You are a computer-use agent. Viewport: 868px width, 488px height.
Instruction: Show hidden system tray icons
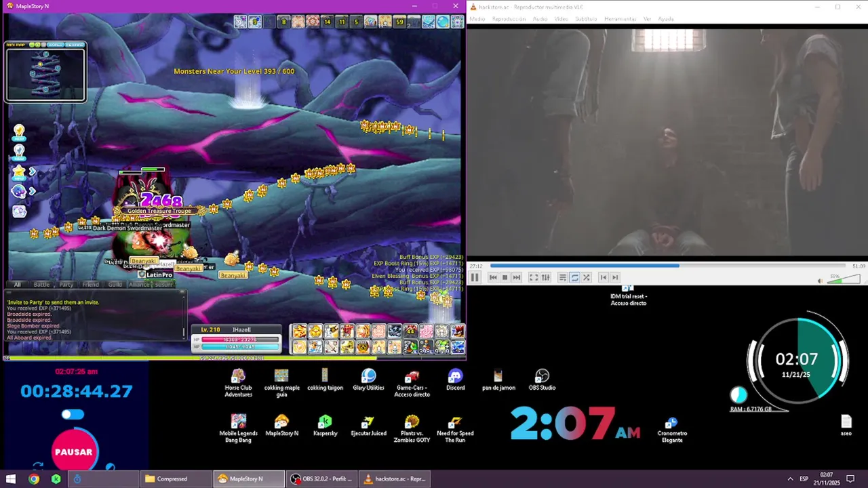(789, 479)
